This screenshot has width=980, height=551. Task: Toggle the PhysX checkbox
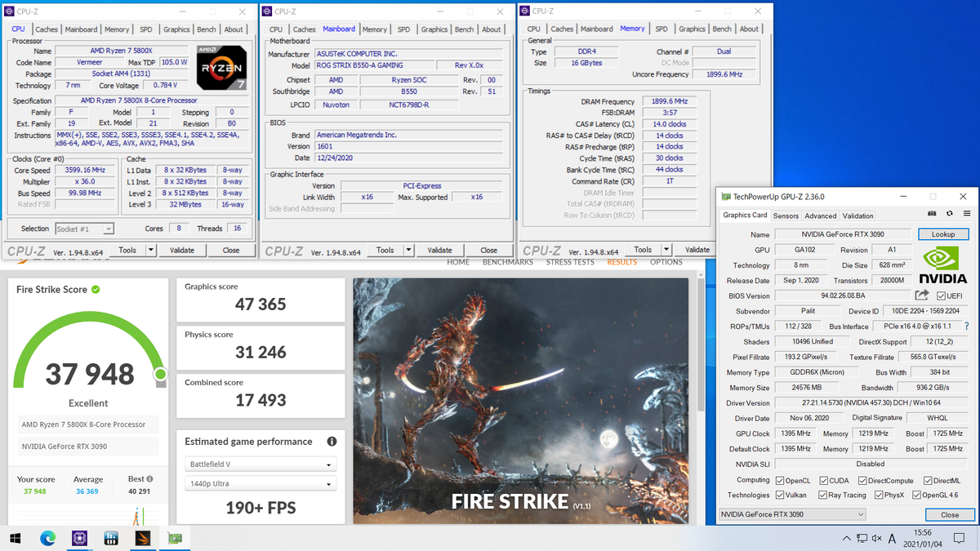(x=878, y=495)
